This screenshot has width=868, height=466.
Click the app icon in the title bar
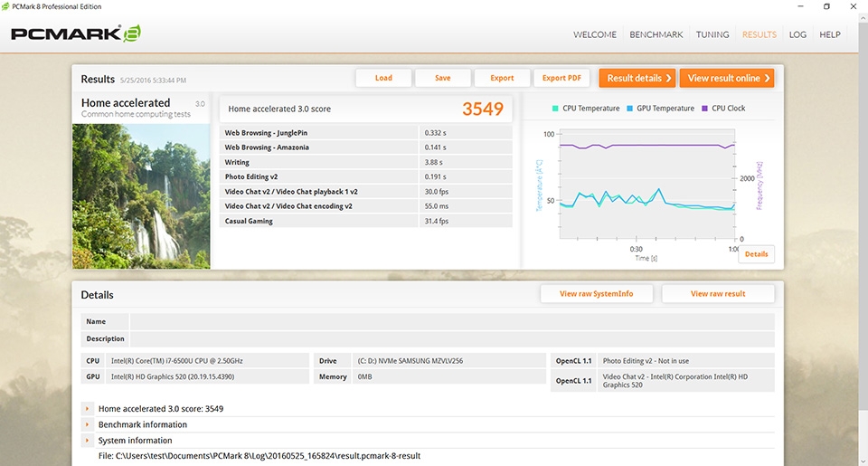(x=9, y=6)
